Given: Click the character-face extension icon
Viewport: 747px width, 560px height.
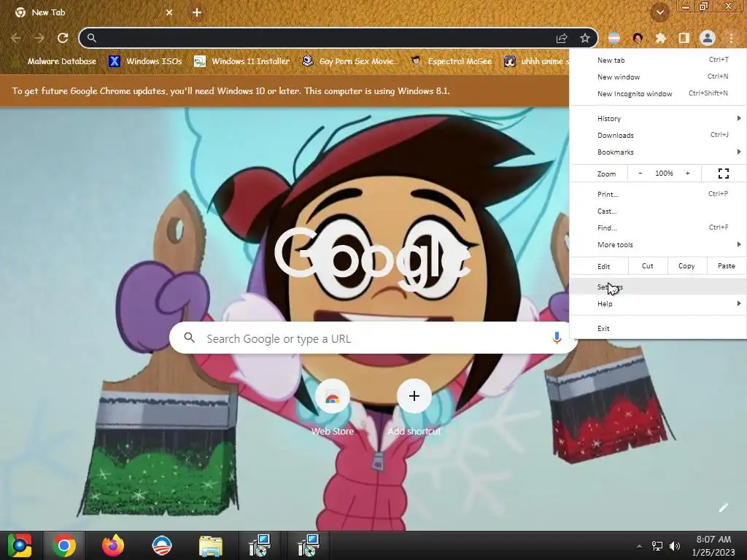Looking at the screenshot, I should pyautogui.click(x=638, y=38).
